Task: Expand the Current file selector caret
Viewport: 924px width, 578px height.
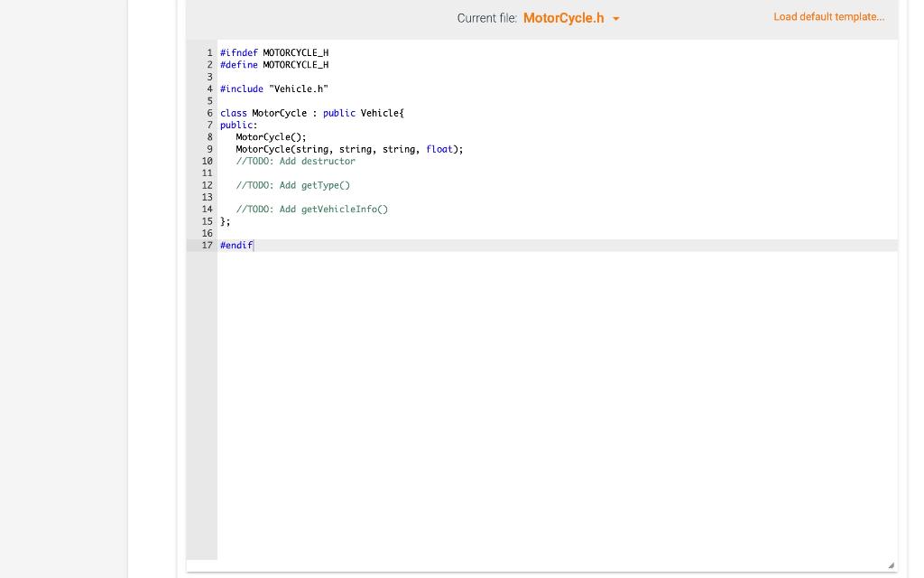Action: coord(615,18)
